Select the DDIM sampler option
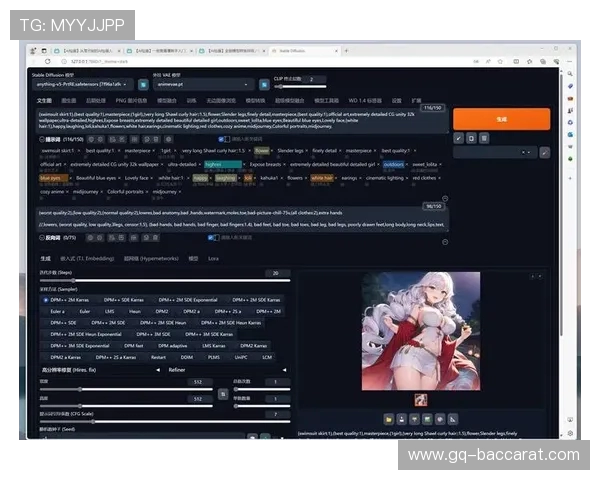Screen dimensions: 600x480 pos(186,357)
